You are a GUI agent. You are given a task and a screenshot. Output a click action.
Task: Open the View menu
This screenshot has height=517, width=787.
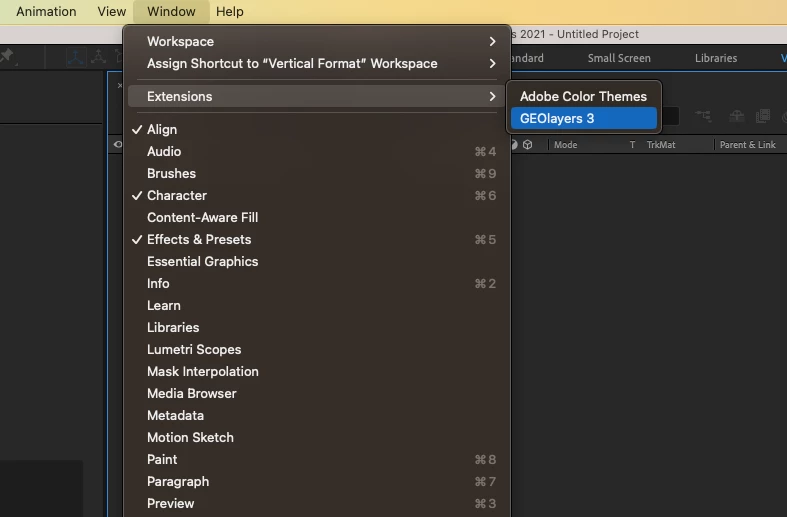tap(111, 12)
